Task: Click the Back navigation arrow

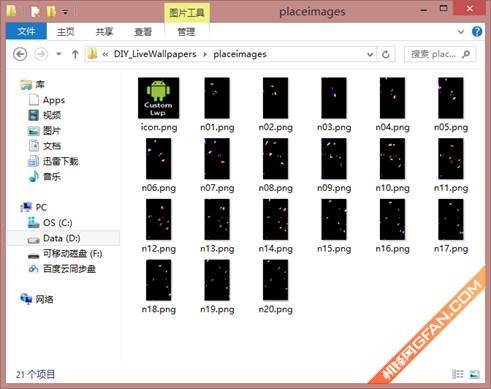Action: (20, 54)
